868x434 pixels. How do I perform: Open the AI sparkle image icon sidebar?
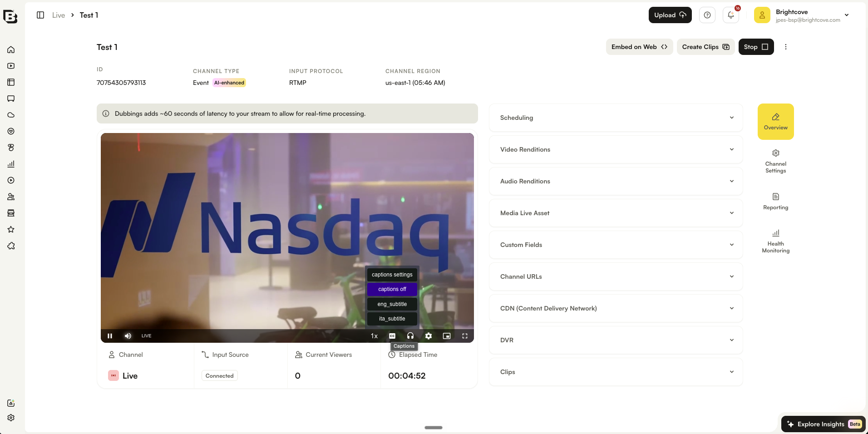point(11,403)
